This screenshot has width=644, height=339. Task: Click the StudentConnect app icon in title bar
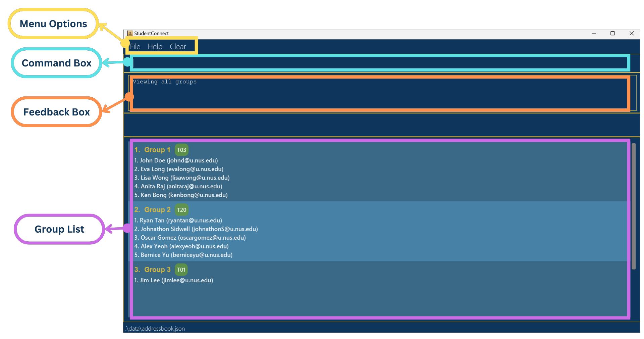130,33
